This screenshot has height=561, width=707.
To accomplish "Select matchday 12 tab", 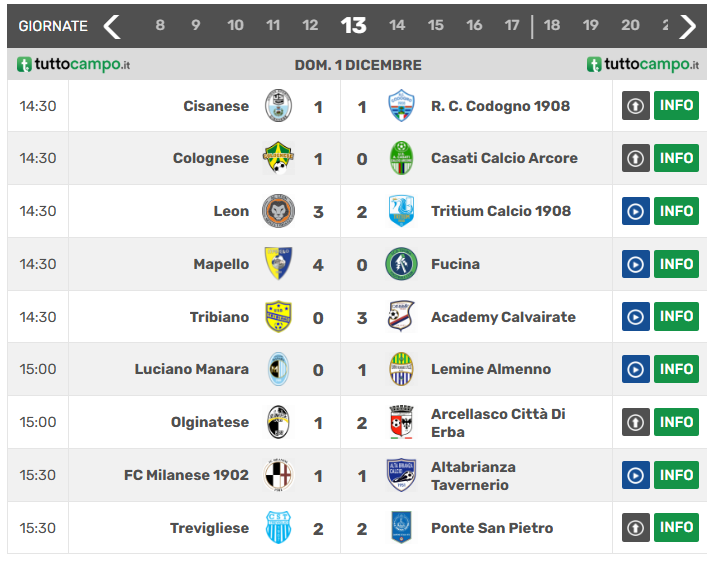I will (310, 26).
